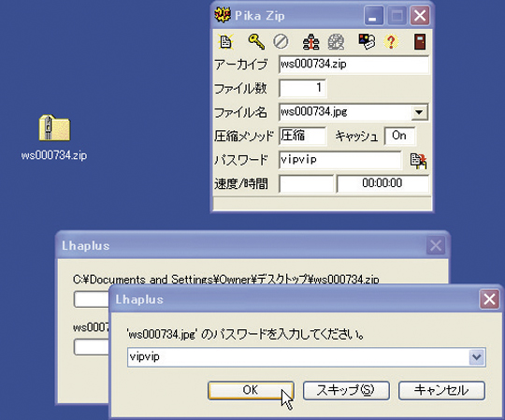
Task: Click the greyed globe icon in Pika Zip toolbar
Action: tap(336, 42)
